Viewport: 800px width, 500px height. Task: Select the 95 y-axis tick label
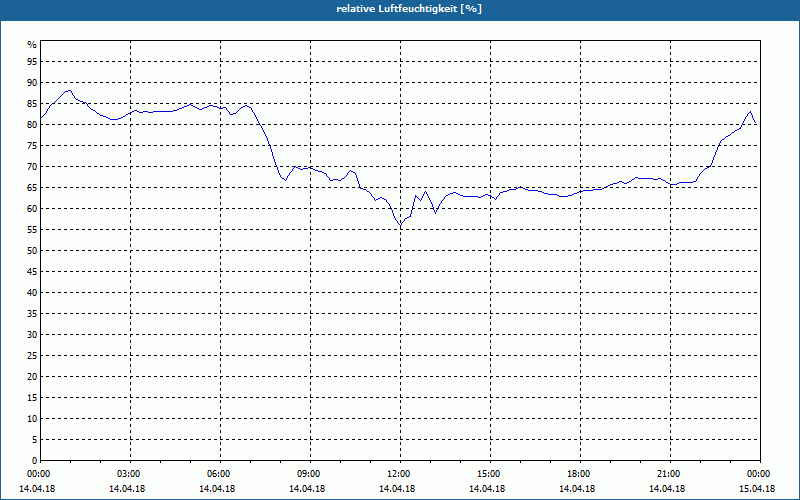coord(32,62)
